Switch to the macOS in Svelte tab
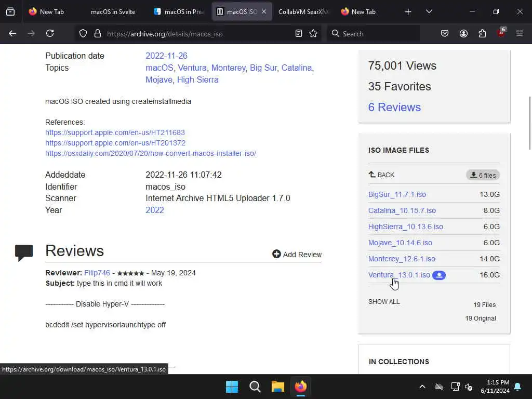The width and height of the screenshot is (532, 399). pos(113,12)
